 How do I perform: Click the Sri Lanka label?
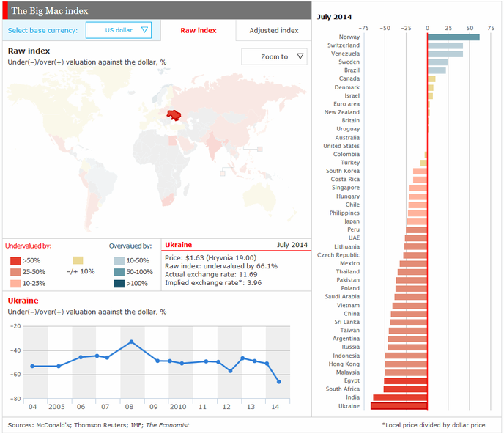346,322
